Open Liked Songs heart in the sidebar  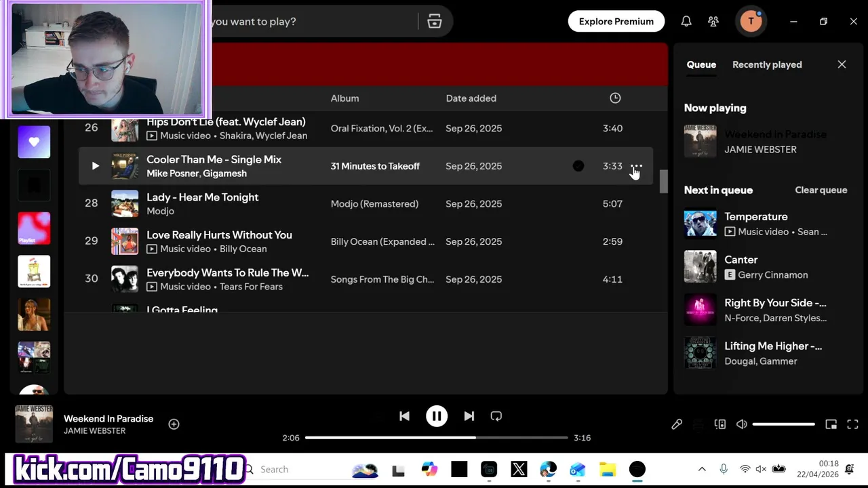pos(34,142)
